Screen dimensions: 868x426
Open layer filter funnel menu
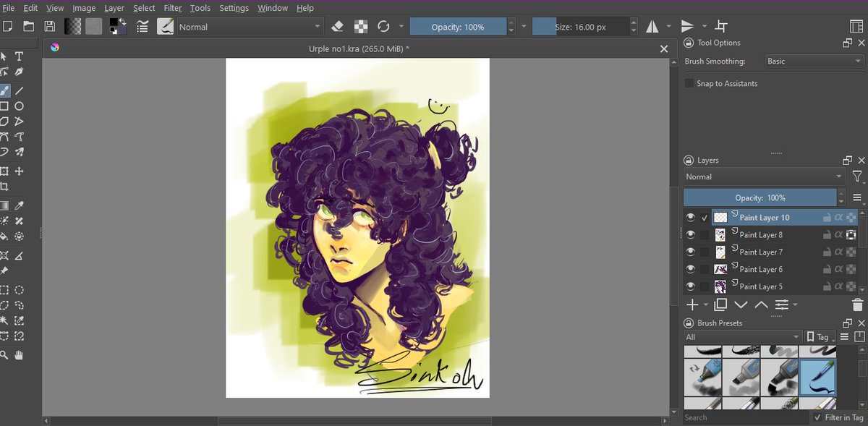(x=857, y=176)
